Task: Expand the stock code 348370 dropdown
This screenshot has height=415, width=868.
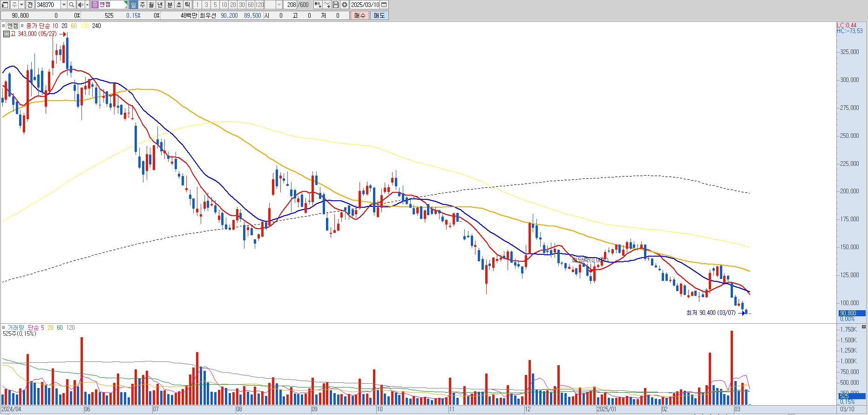Action: pyautogui.click(x=64, y=5)
